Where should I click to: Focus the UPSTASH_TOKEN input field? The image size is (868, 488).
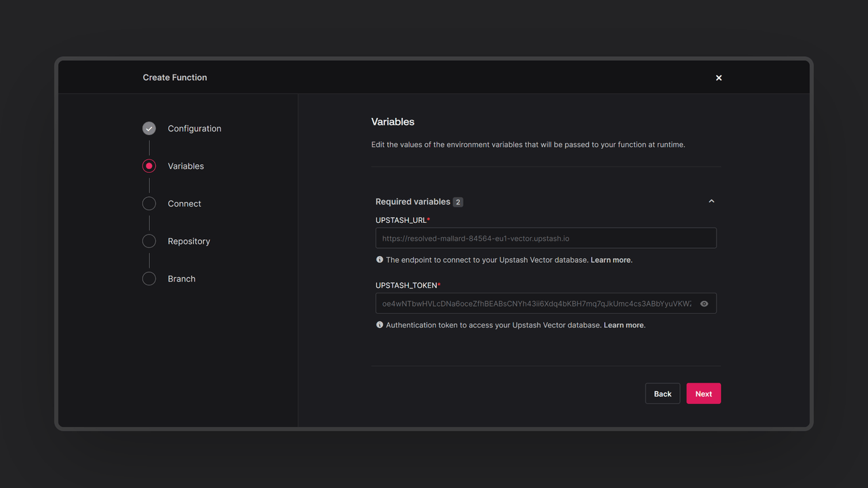546,303
